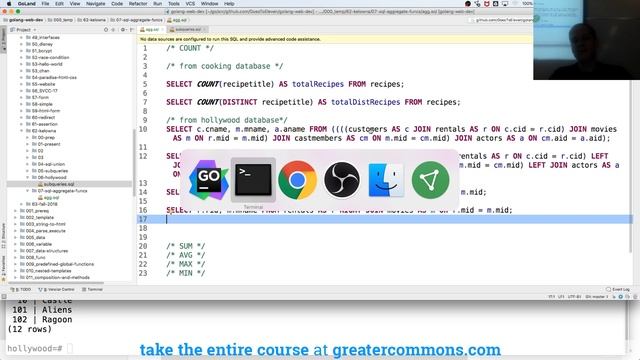Expand the 00-prep folder

[x=28, y=138]
